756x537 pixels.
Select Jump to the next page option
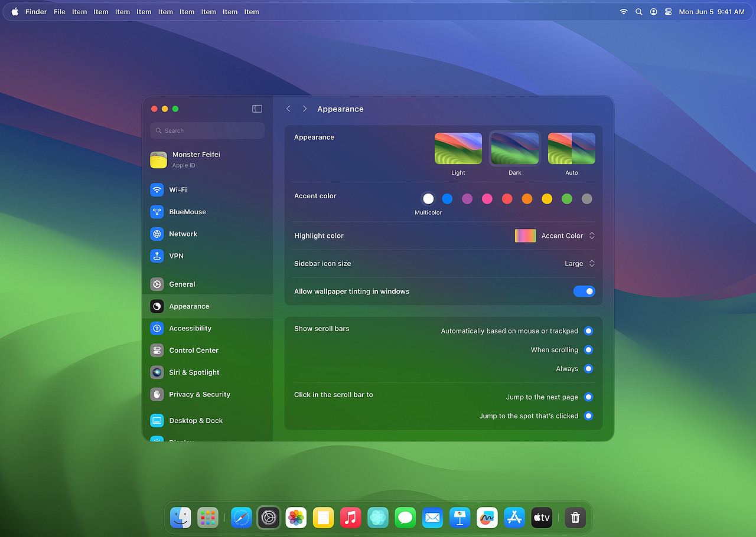tap(588, 397)
